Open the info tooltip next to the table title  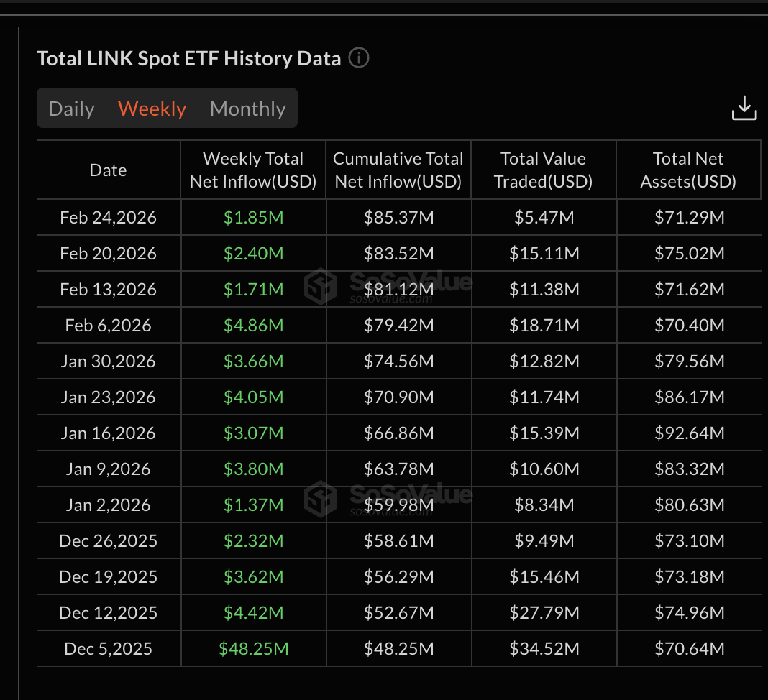click(359, 58)
